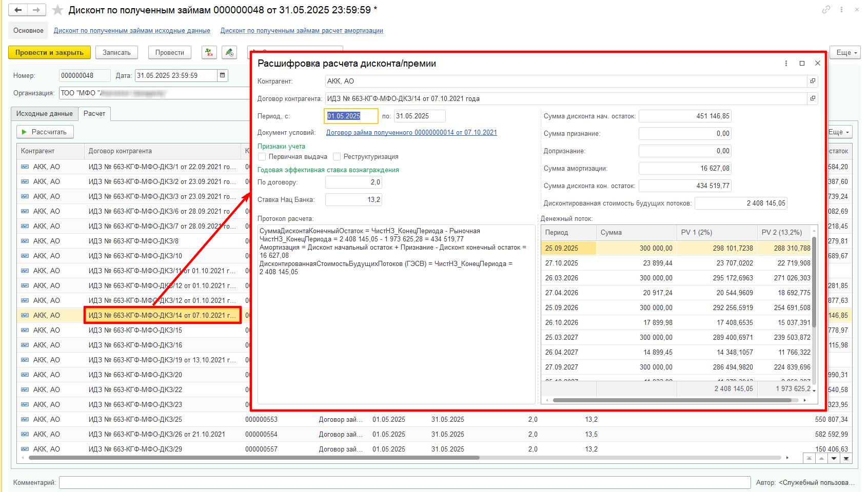
Task: Click the Комментарий input field
Action: [x=405, y=482]
